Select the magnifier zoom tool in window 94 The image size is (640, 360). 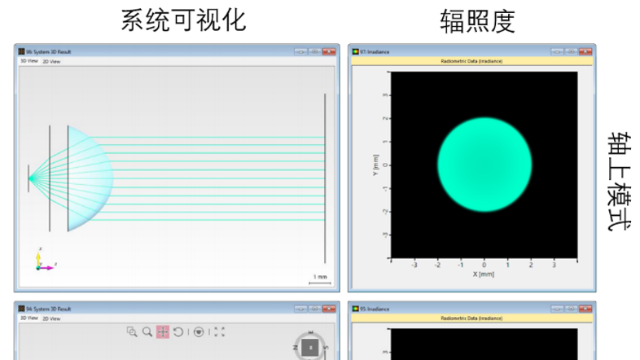click(147, 332)
